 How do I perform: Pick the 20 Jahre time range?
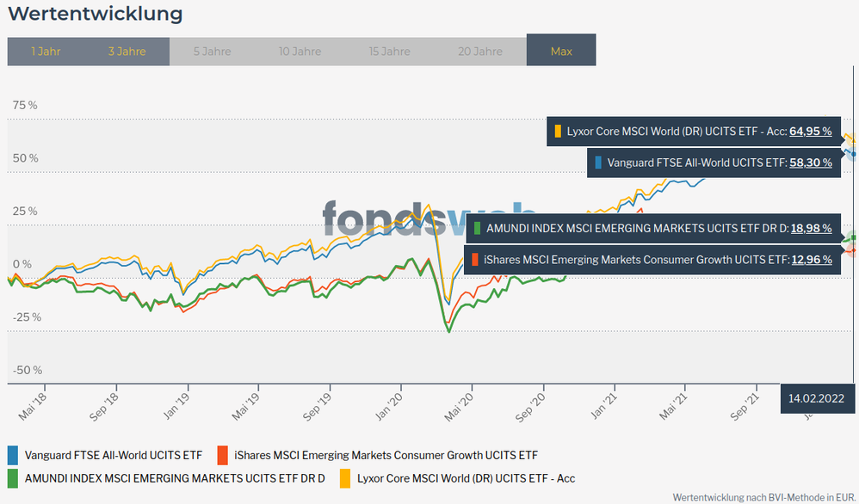479,52
